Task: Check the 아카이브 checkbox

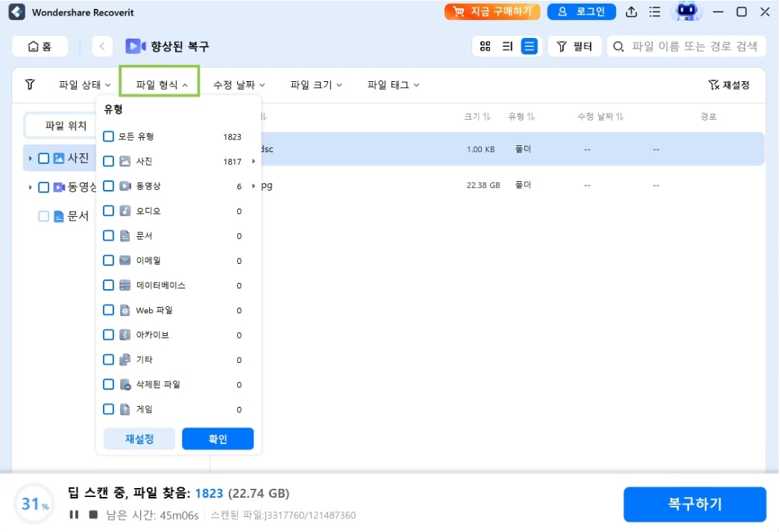Action: click(x=108, y=335)
